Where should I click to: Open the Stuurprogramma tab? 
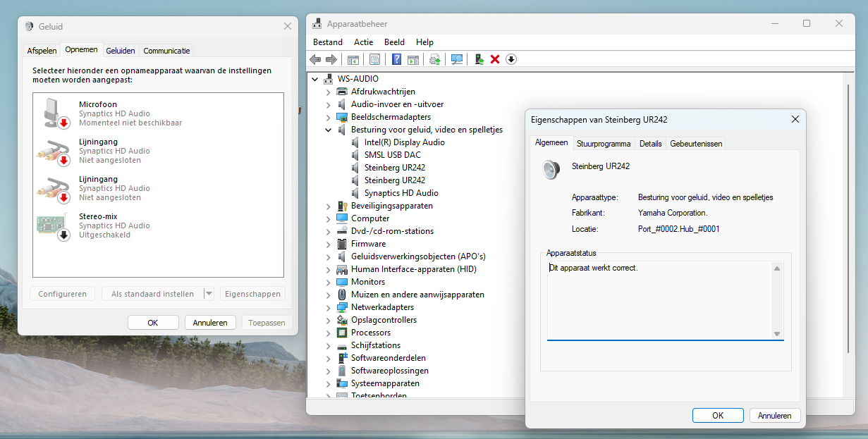604,144
